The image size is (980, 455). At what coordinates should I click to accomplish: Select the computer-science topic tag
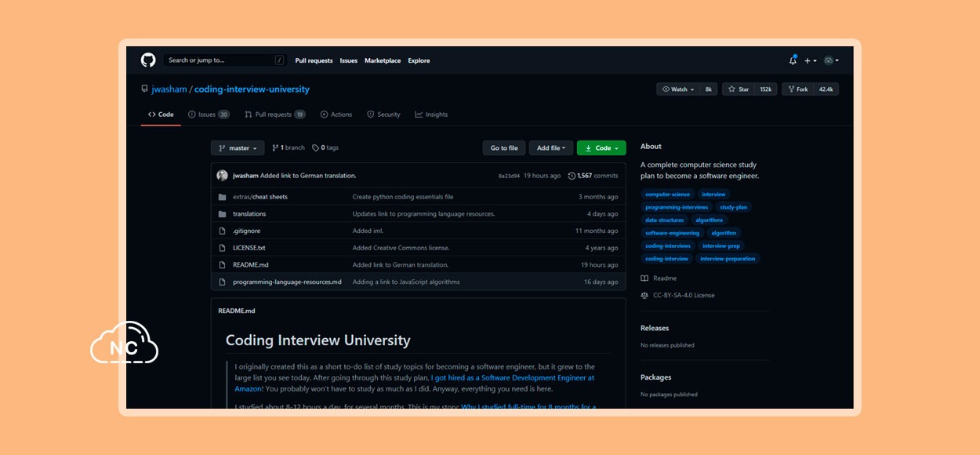click(668, 195)
